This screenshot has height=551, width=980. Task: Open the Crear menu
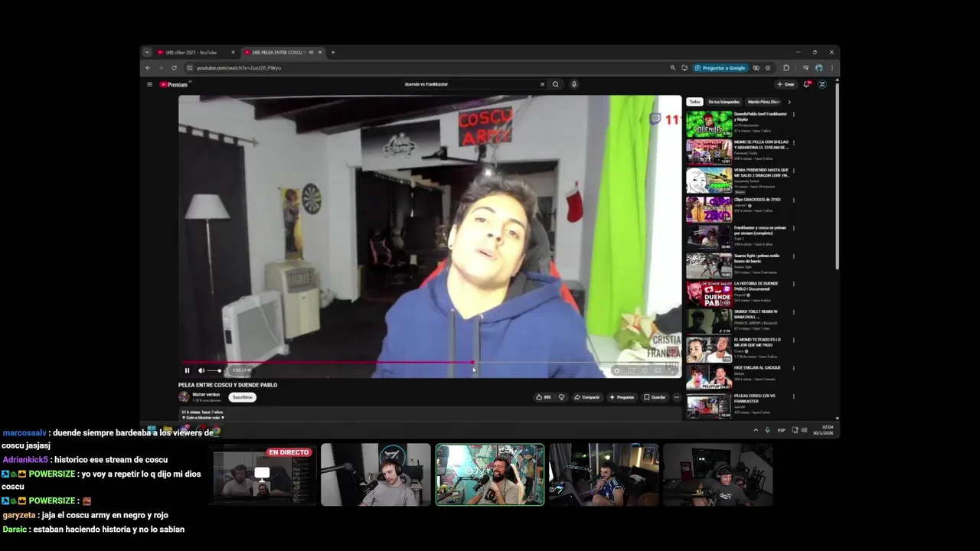coord(786,84)
